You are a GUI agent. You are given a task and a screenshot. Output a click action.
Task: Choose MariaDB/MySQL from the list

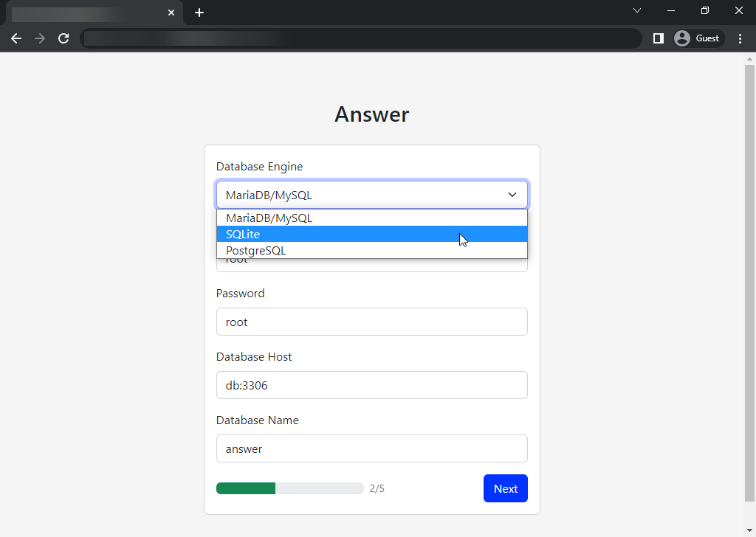tap(372, 218)
